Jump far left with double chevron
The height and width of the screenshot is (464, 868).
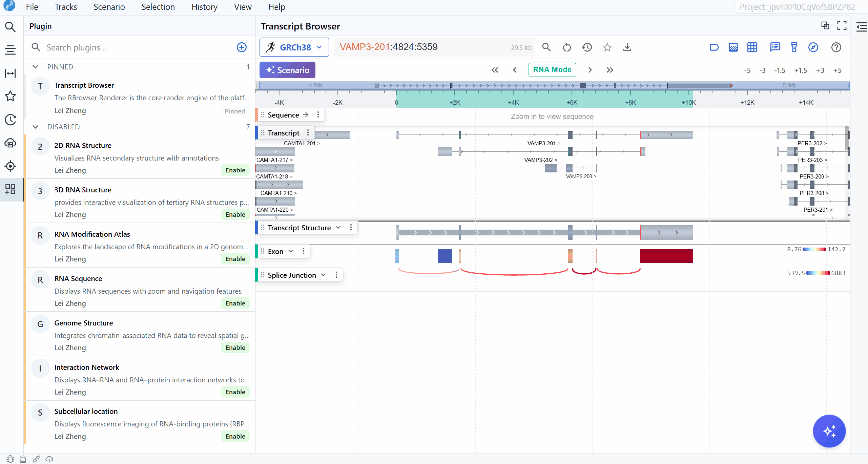pyautogui.click(x=495, y=70)
